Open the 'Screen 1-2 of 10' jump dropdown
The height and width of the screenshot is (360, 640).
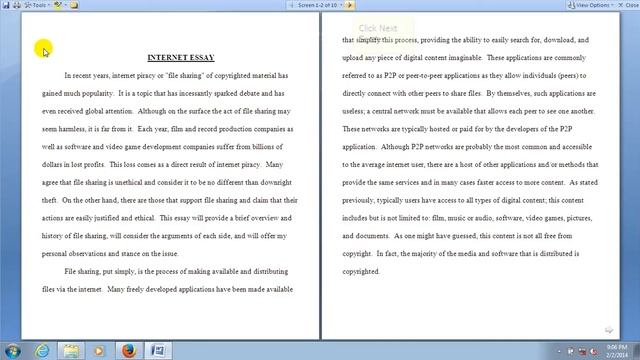[x=320, y=5]
